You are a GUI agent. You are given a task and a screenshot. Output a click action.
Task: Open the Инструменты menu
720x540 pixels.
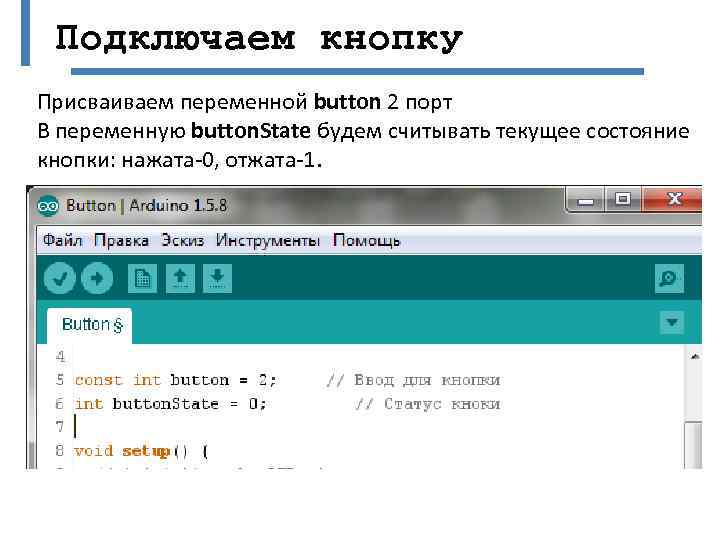coord(268,240)
